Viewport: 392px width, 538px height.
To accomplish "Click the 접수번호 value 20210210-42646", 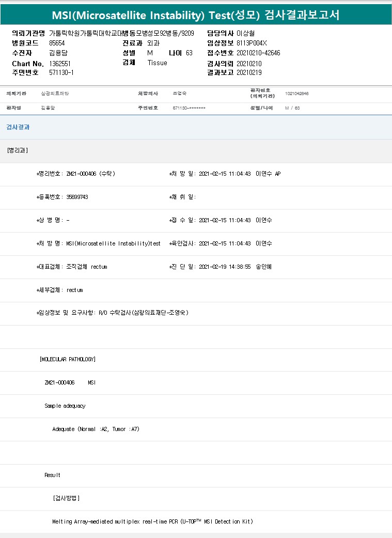I will 258,53.
